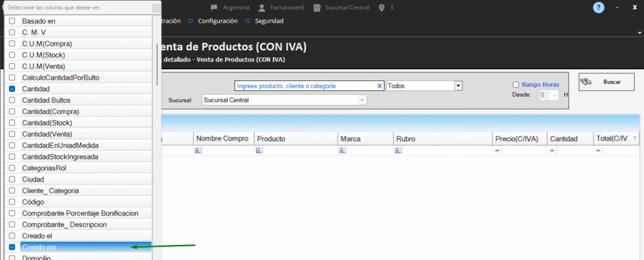Open the Todos dropdown
The image size is (644, 260).
tap(458, 86)
